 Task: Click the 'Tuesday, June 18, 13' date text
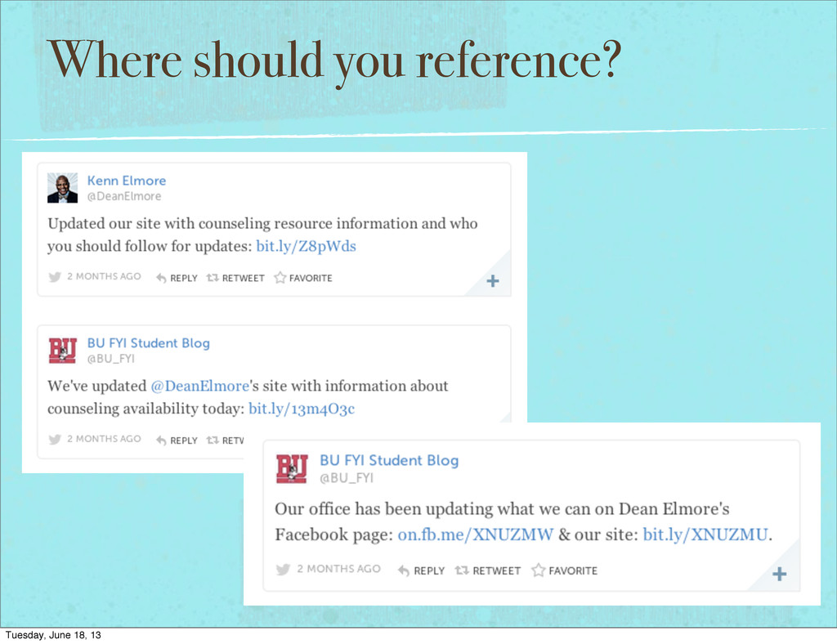(x=53, y=635)
